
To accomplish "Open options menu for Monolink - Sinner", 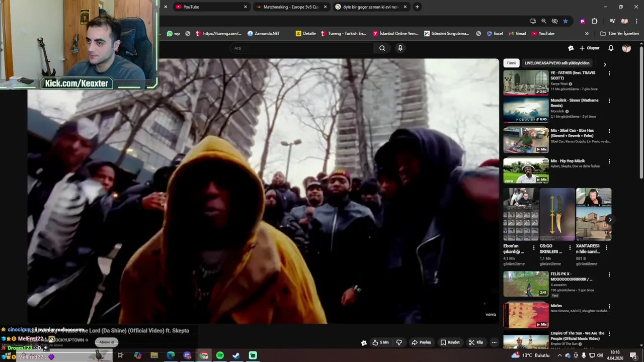I will click(x=609, y=101).
